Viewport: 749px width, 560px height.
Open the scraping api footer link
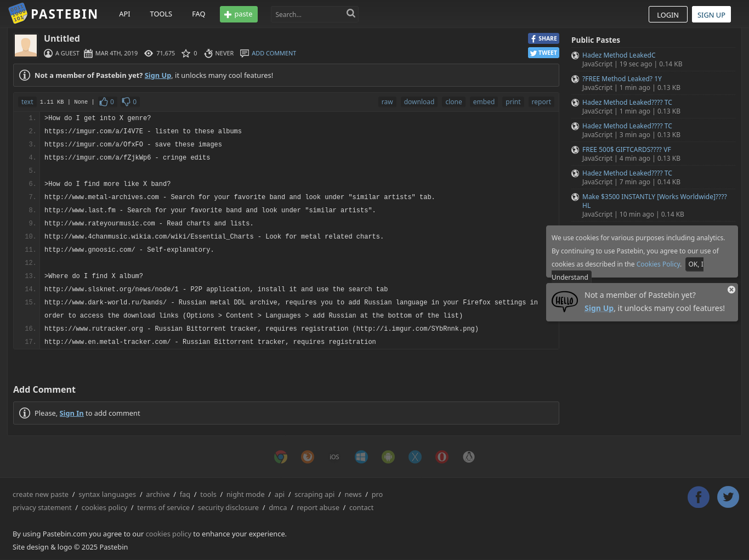[314, 494]
